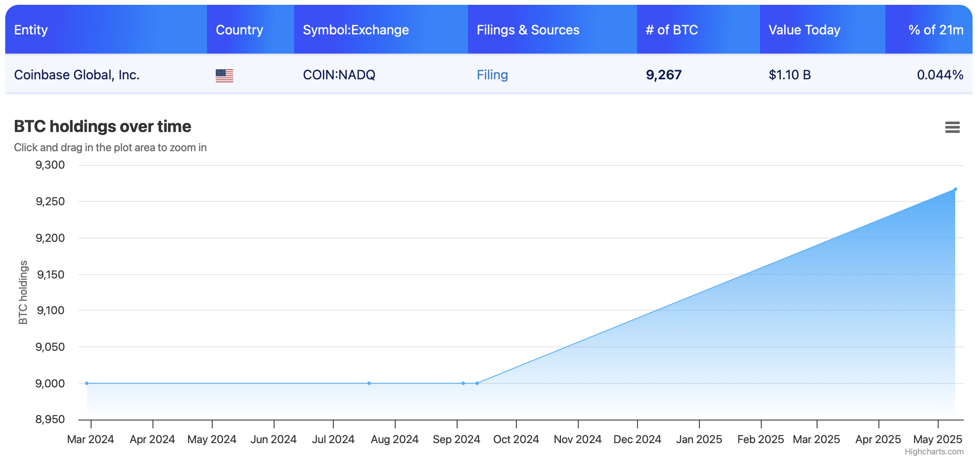Click the Jan 2025 x-axis label

click(699, 439)
